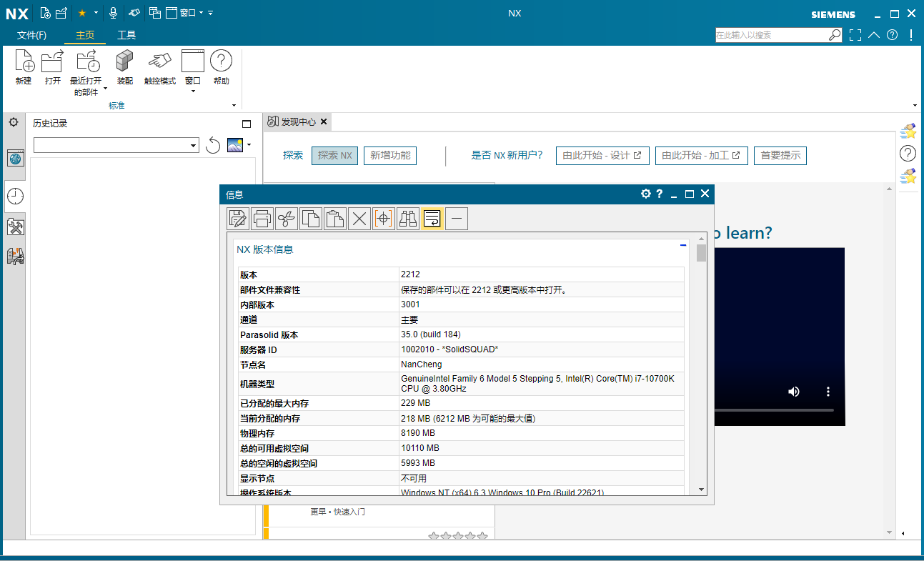Open the roles tab in resource bar
This screenshot has width=924, height=561.
pyautogui.click(x=15, y=256)
